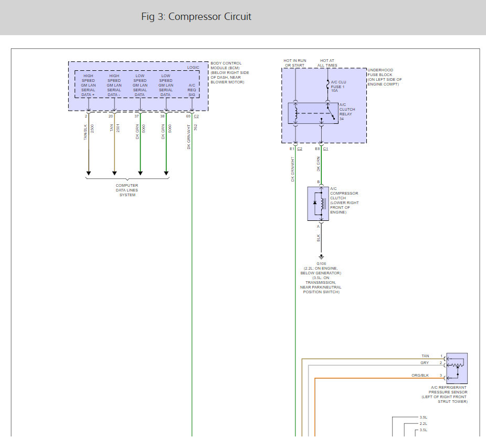Viewport: 486px width, 448px height.
Task: Open the C2 connector link at terminal E1
Action: (299, 148)
